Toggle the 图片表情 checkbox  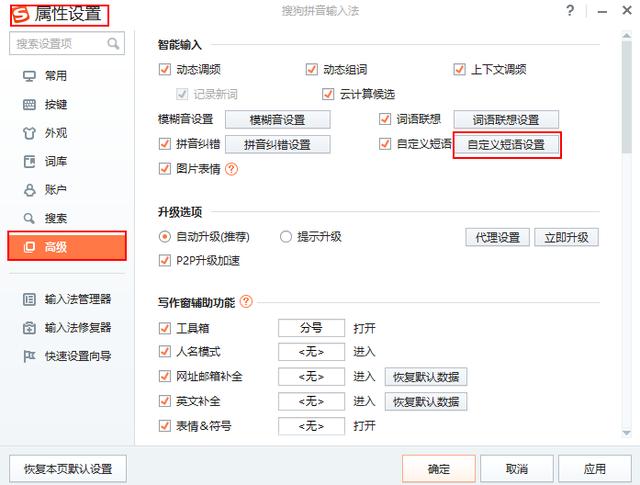click(x=164, y=169)
